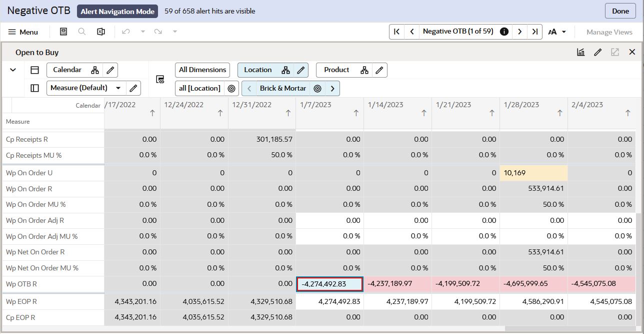Expand the 1/28/2023 column arrow
644x334 pixels.
(560, 114)
